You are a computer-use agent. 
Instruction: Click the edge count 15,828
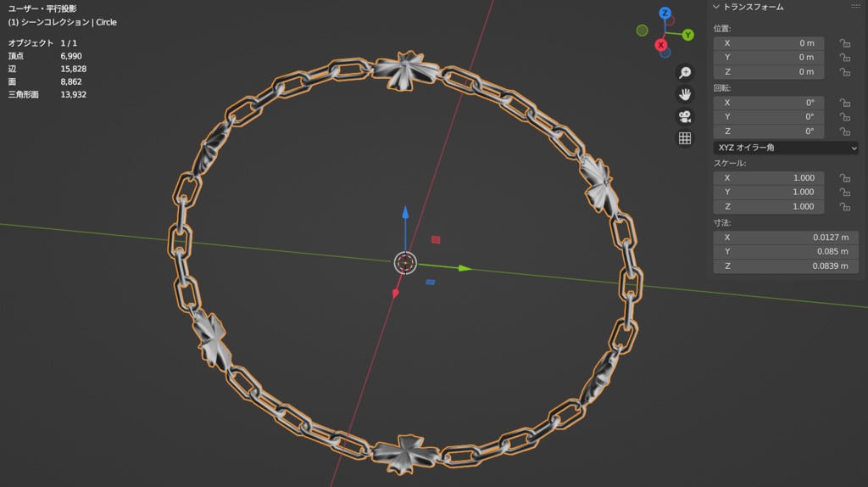tap(73, 69)
